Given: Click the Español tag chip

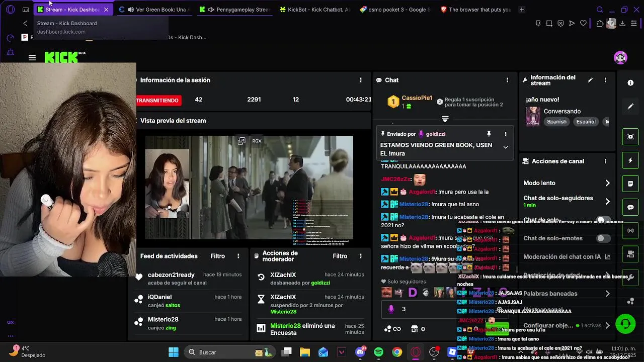Looking at the screenshot, I should tap(586, 122).
